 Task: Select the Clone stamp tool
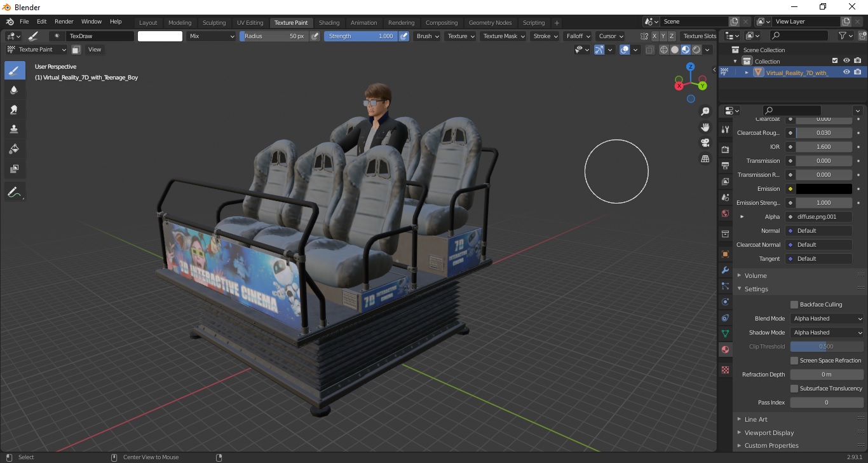(15, 129)
